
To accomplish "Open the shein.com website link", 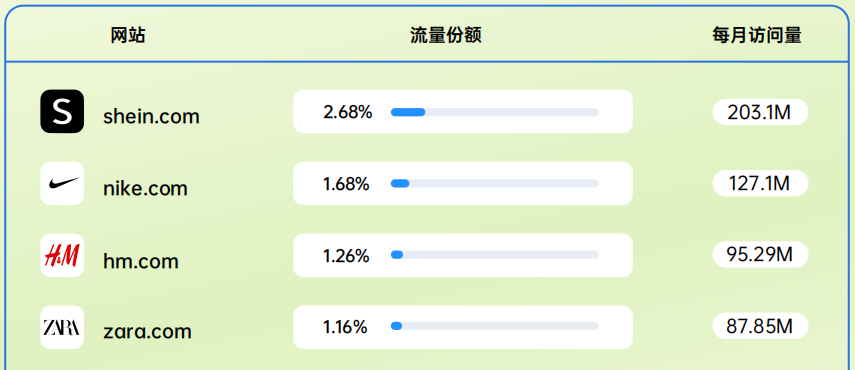I will [x=151, y=116].
